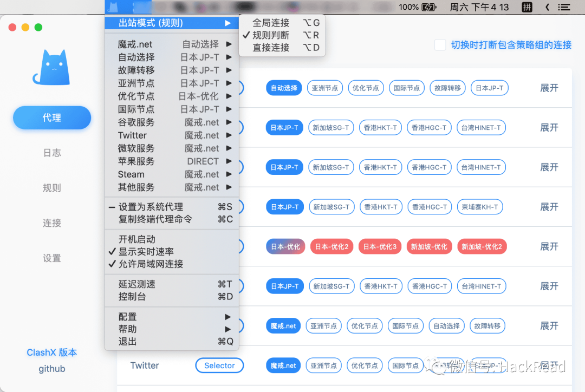Switch to the 连接 sidebar tab

point(52,223)
